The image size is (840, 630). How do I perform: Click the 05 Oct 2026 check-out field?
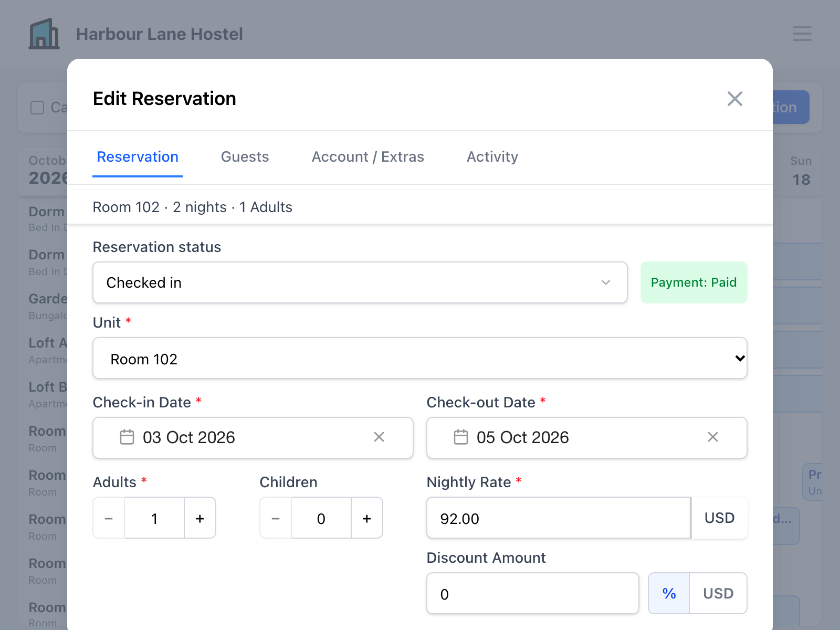pyautogui.click(x=587, y=438)
